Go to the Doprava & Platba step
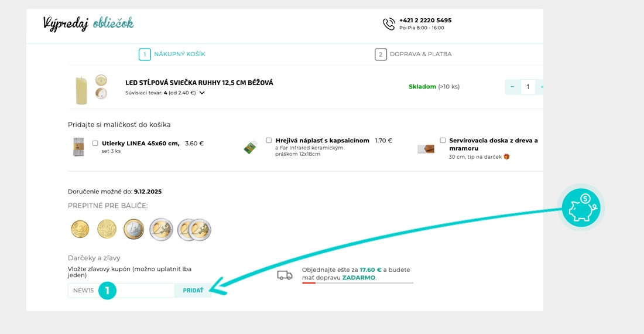The image size is (644, 334). pos(413,54)
